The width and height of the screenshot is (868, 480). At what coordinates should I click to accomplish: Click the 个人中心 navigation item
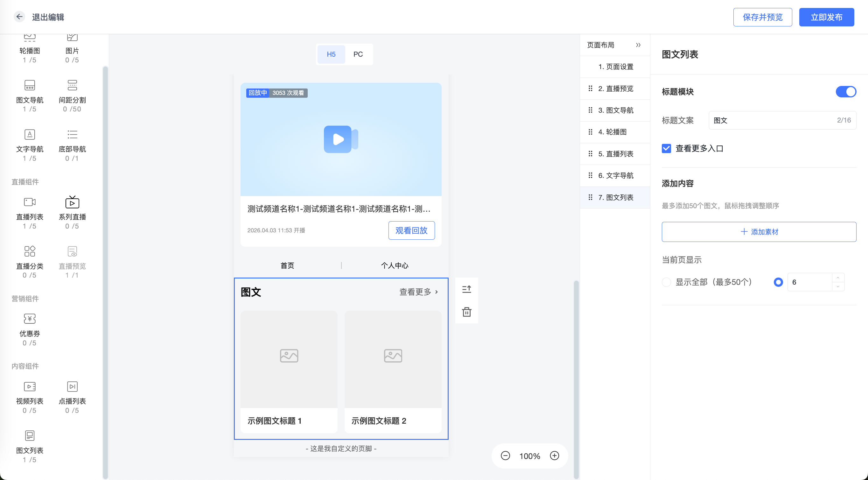pyautogui.click(x=395, y=265)
